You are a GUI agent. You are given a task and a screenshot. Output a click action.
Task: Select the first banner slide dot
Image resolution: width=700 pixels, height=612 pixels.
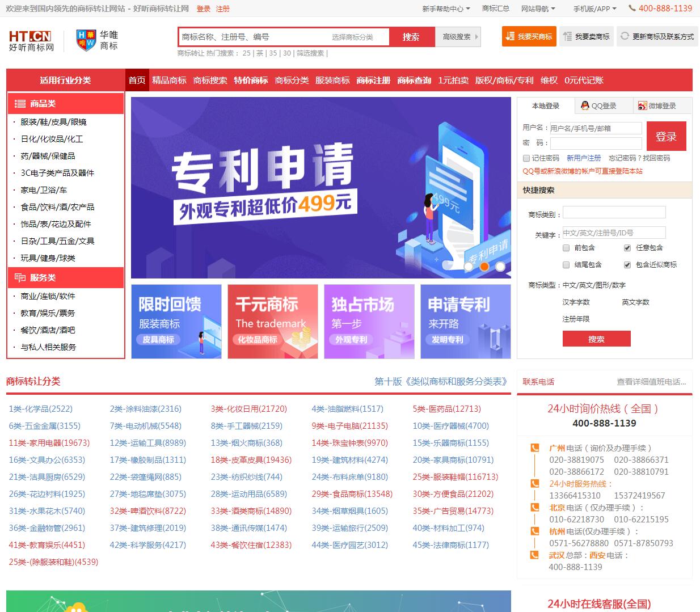(x=469, y=266)
